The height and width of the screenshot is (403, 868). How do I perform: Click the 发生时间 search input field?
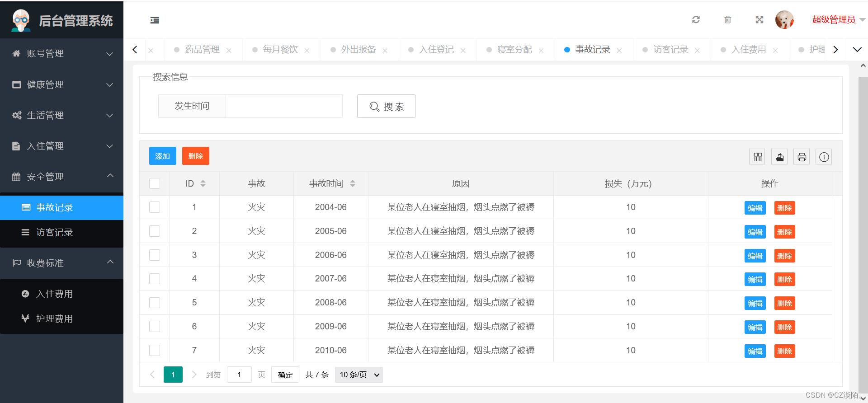click(284, 106)
